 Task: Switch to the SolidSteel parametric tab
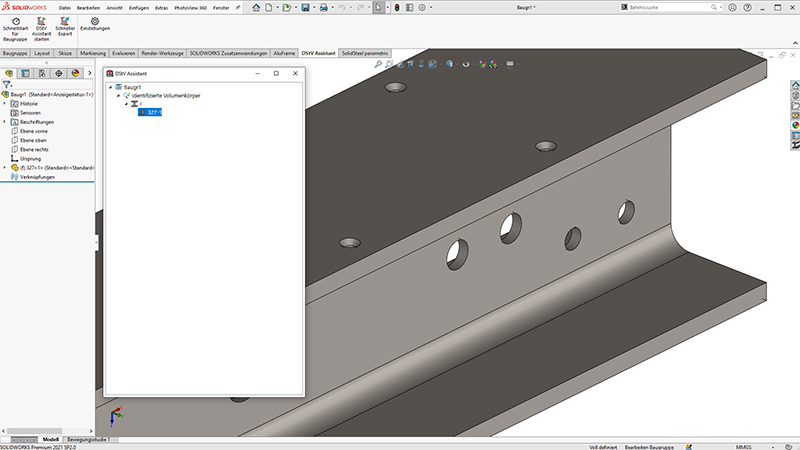tap(365, 53)
